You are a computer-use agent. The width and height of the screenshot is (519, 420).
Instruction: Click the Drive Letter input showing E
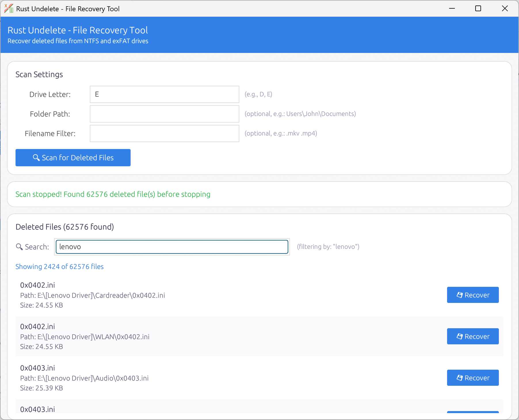(x=164, y=94)
